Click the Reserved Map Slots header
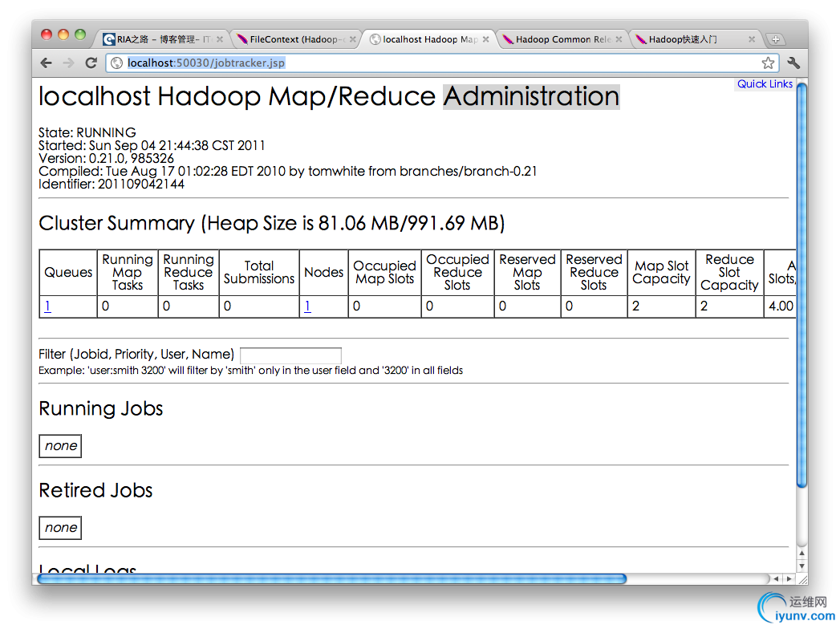Screen dimensions: 840x629 pyautogui.click(x=527, y=272)
